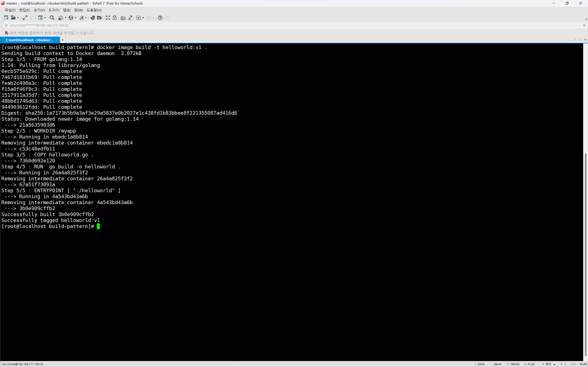Click the lock screen padlock icon
Image resolution: width=588 pixels, height=367 pixels.
tap(115, 18)
